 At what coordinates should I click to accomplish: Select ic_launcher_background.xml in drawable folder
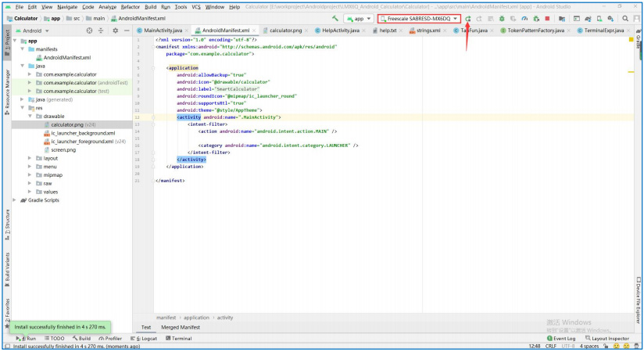[x=82, y=133]
